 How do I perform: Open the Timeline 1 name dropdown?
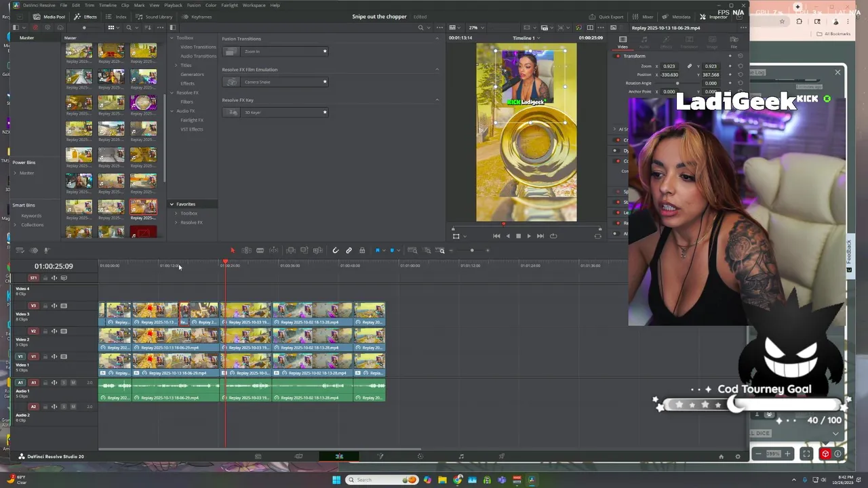pyautogui.click(x=526, y=38)
